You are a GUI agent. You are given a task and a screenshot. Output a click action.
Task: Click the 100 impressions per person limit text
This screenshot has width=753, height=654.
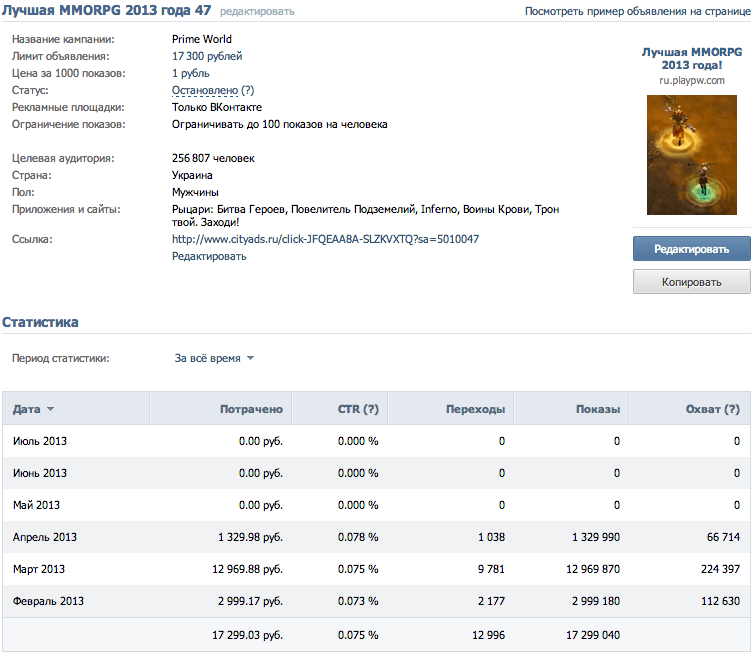point(279,124)
